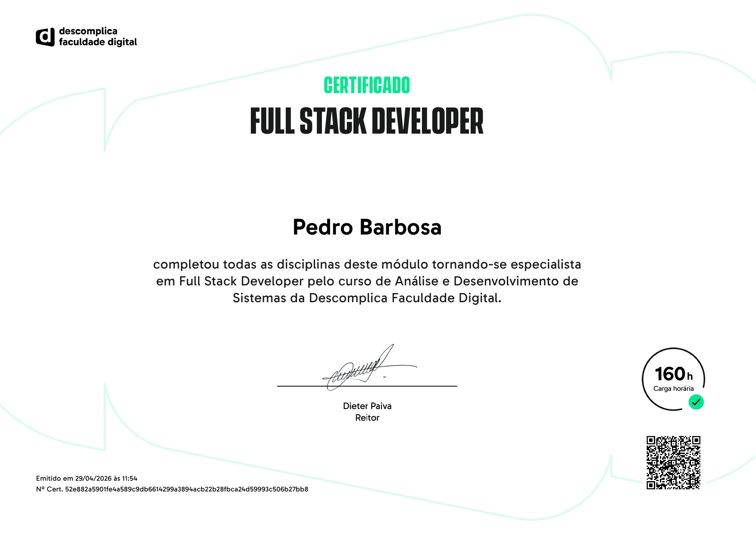The height and width of the screenshot is (535, 756).
Task: Click the 160 h workload number
Action: tap(674, 374)
